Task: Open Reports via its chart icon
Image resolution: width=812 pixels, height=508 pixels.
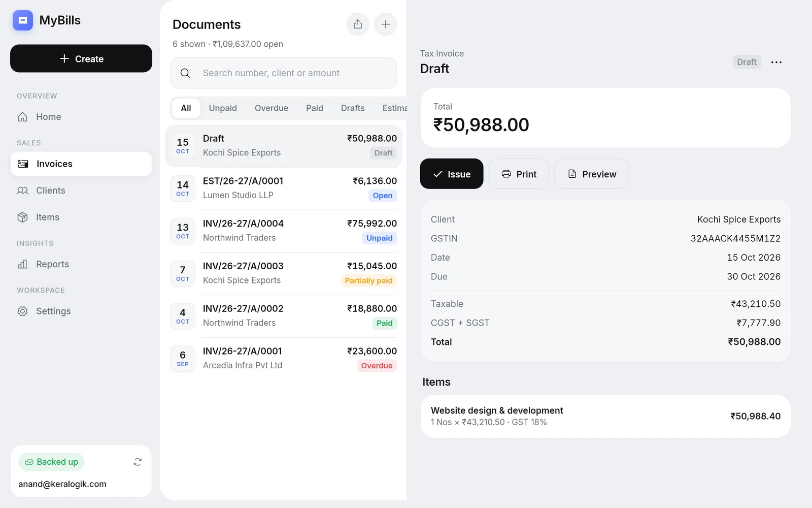Action: click(x=22, y=264)
